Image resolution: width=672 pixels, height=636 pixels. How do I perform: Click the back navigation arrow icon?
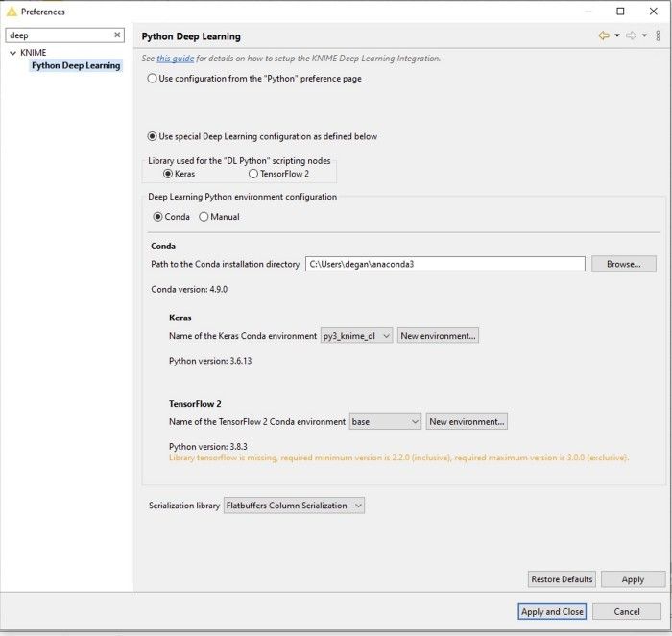click(x=603, y=36)
